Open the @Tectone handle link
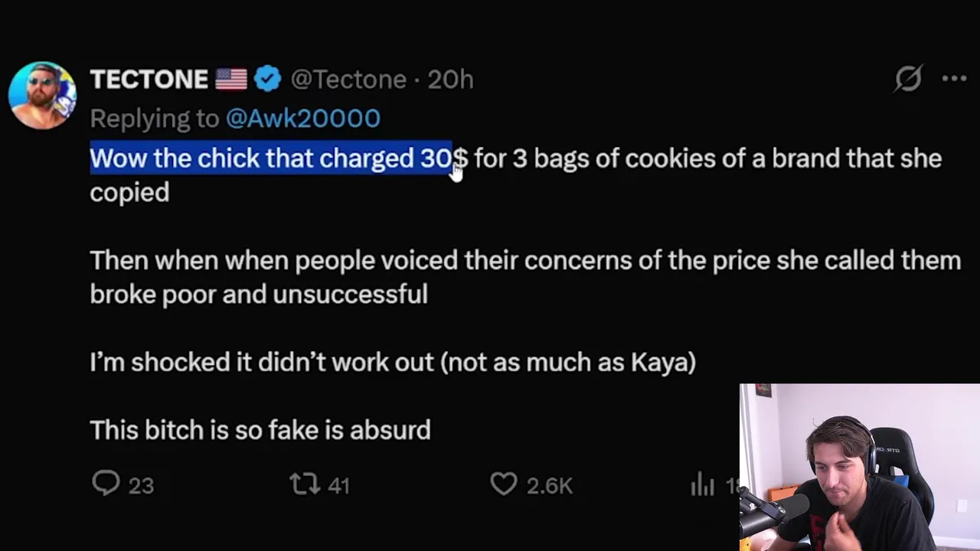The height and width of the screenshot is (551, 980). [x=348, y=80]
